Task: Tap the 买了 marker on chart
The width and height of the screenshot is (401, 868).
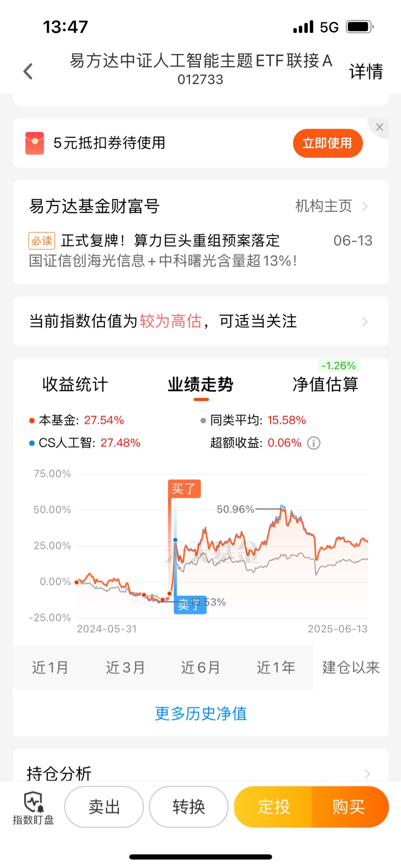Action: (185, 489)
